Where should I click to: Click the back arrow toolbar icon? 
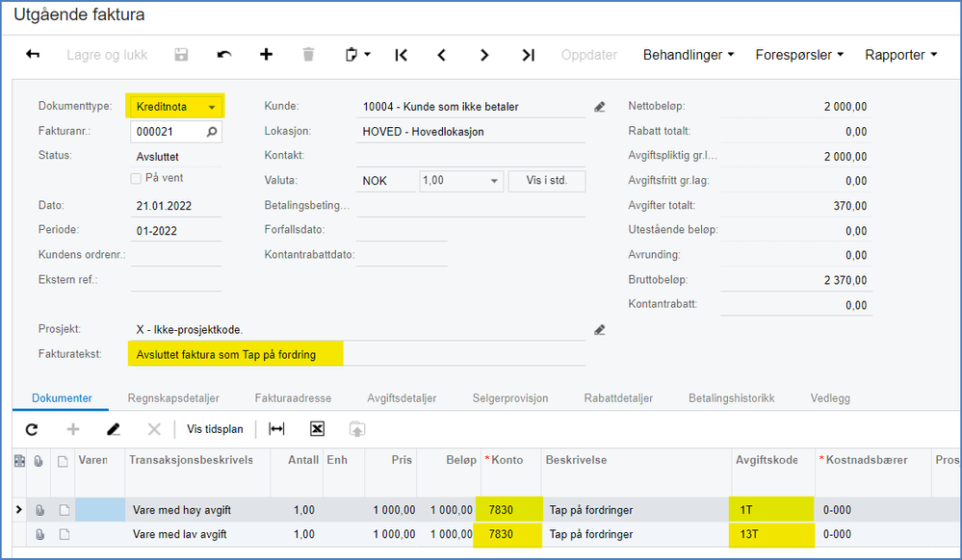[x=33, y=55]
